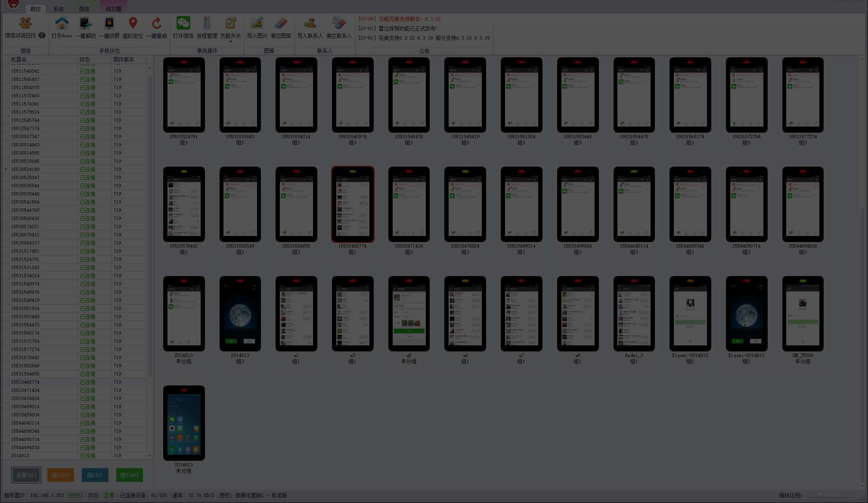Click the 一键重启 restart icon

156,23
